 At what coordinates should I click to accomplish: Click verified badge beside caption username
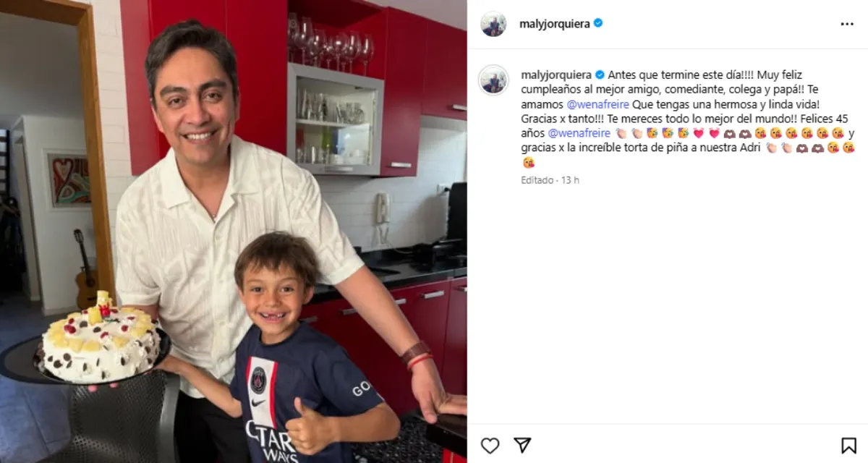[600, 75]
